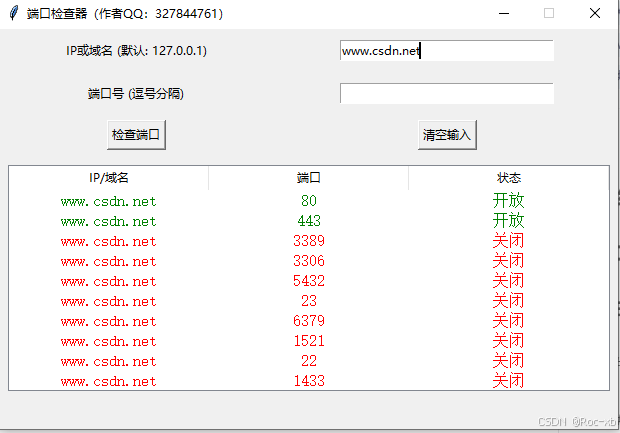Image resolution: width=620 pixels, height=433 pixels.
Task: Click the 清空输入 button
Action: [x=447, y=135]
